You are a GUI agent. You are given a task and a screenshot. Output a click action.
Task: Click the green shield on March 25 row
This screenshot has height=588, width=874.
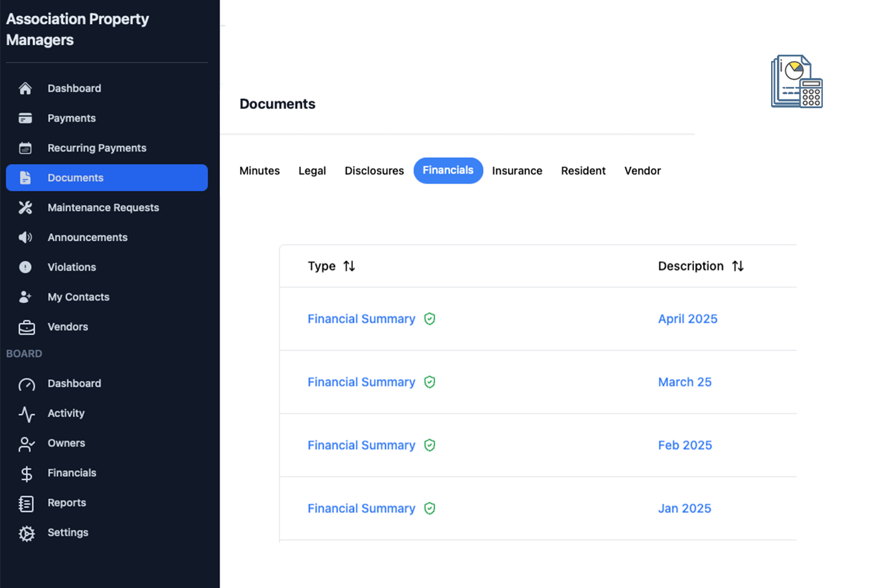pos(430,382)
